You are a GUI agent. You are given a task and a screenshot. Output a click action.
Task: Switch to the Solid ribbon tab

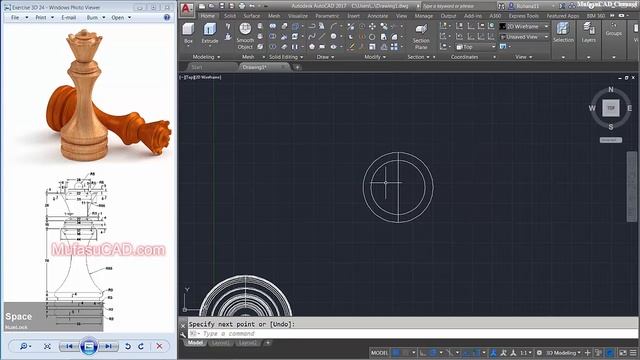click(230, 16)
